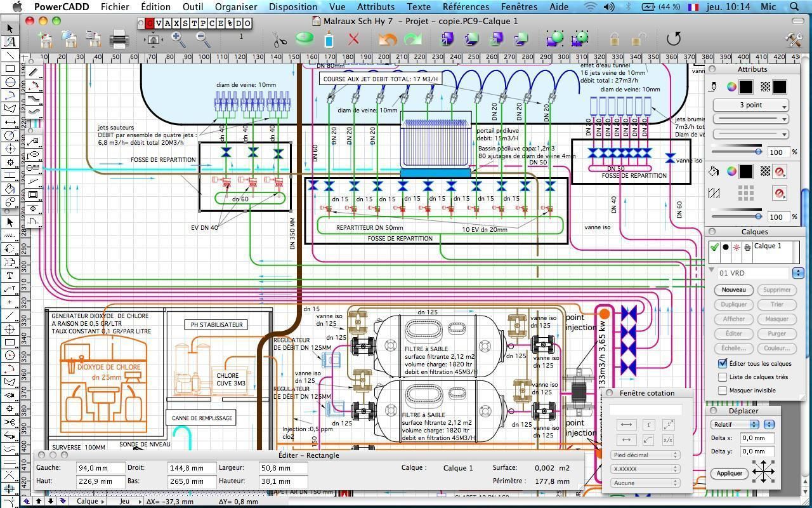
Task: Open the Fichier menu
Action: (115, 7)
